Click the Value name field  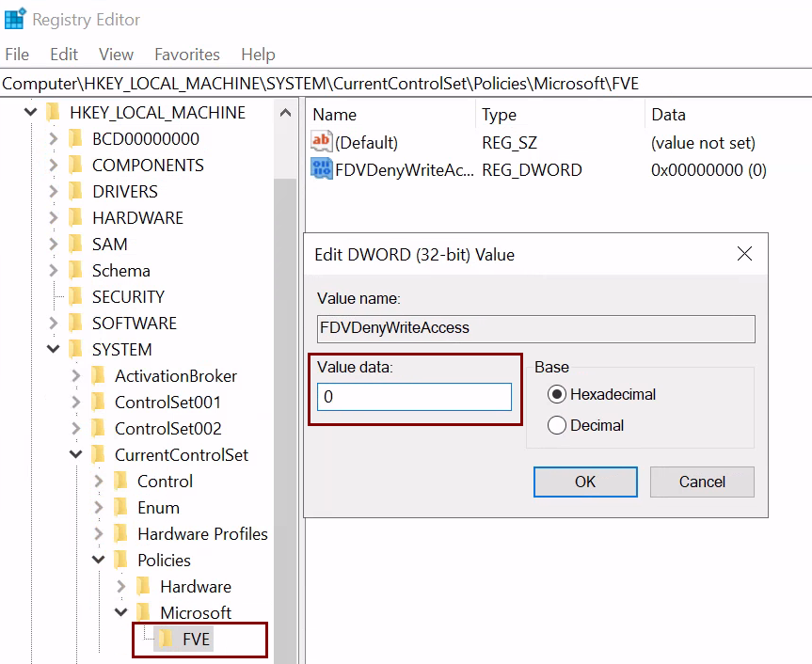click(536, 328)
